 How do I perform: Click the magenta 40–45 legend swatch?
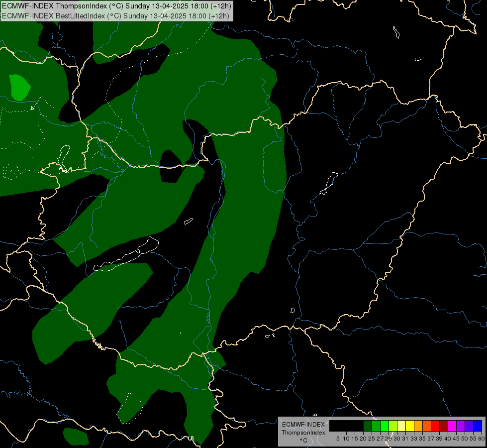click(452, 426)
